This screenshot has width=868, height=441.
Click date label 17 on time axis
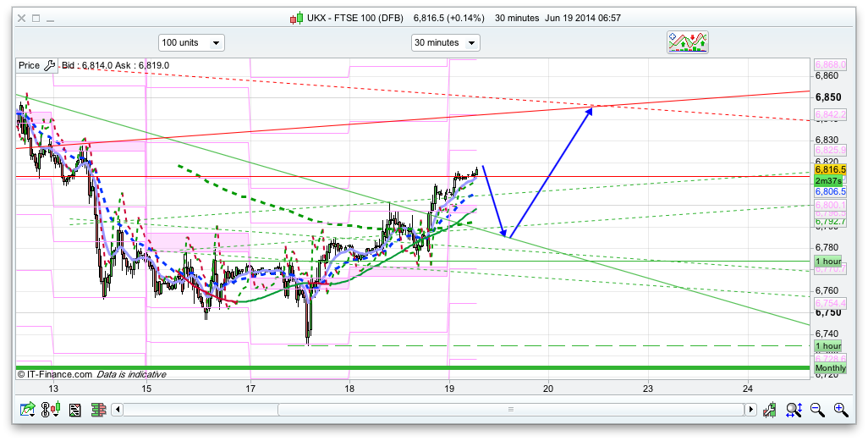click(250, 389)
